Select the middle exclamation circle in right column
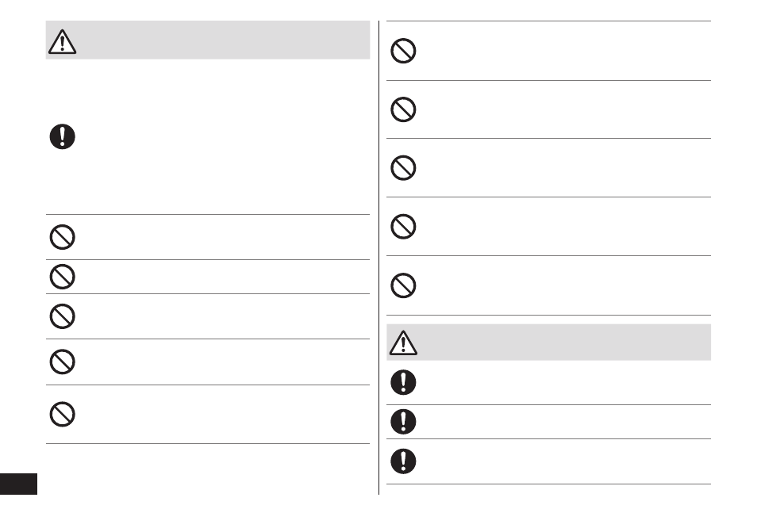 click(x=403, y=422)
